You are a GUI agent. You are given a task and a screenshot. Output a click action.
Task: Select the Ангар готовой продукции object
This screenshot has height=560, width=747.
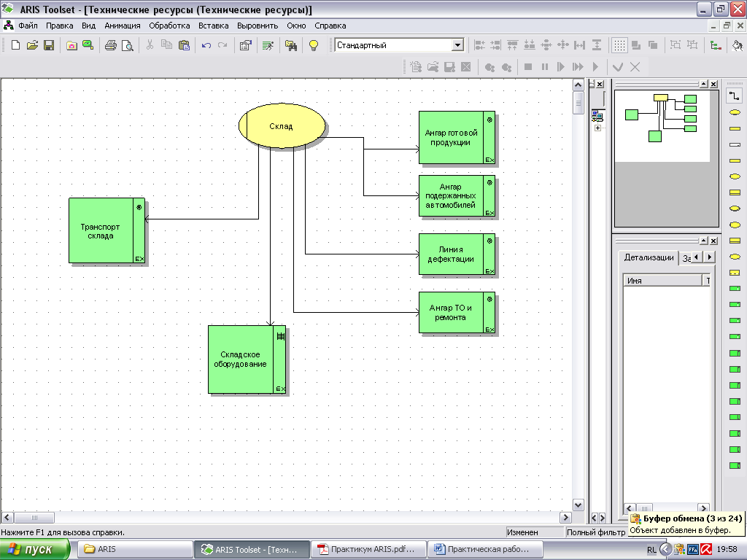click(457, 138)
